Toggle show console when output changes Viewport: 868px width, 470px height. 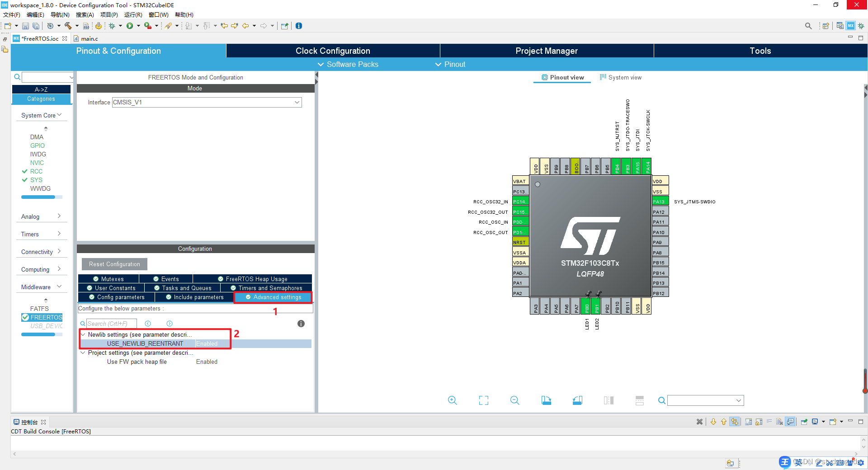790,422
